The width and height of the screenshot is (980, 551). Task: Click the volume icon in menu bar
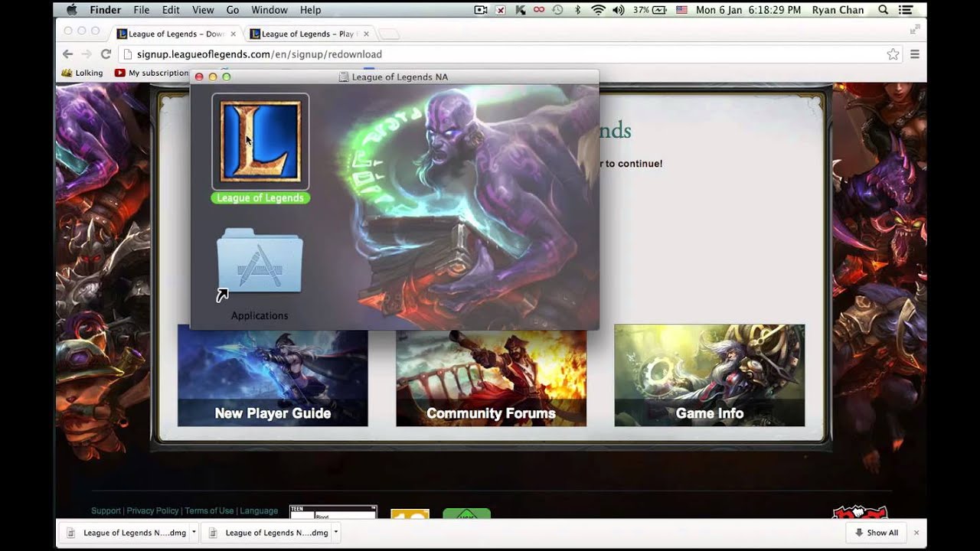(619, 10)
